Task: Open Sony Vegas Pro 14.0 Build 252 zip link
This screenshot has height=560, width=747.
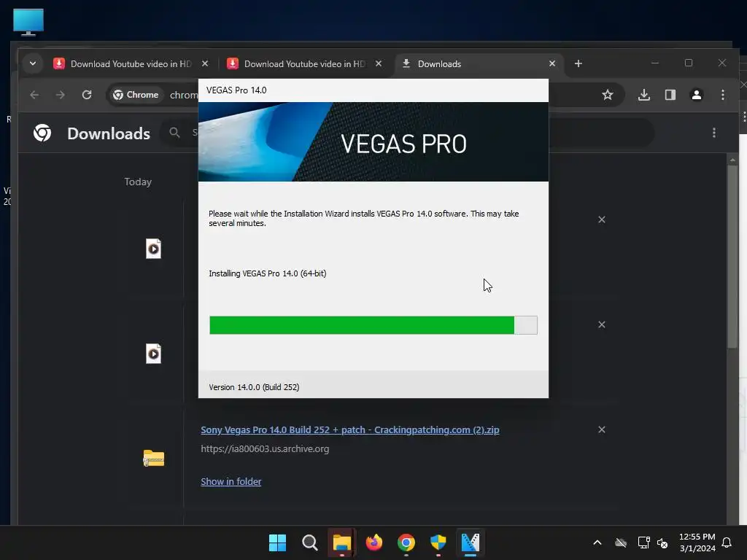Action: pos(349,430)
